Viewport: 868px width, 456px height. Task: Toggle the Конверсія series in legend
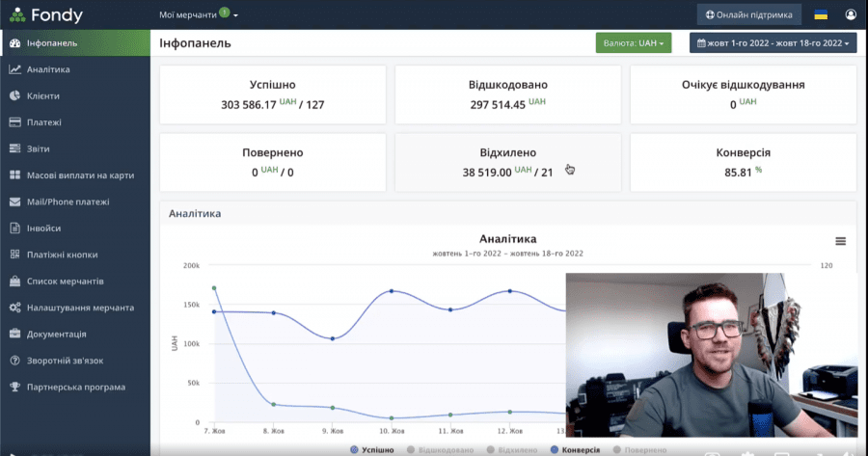tap(575, 450)
